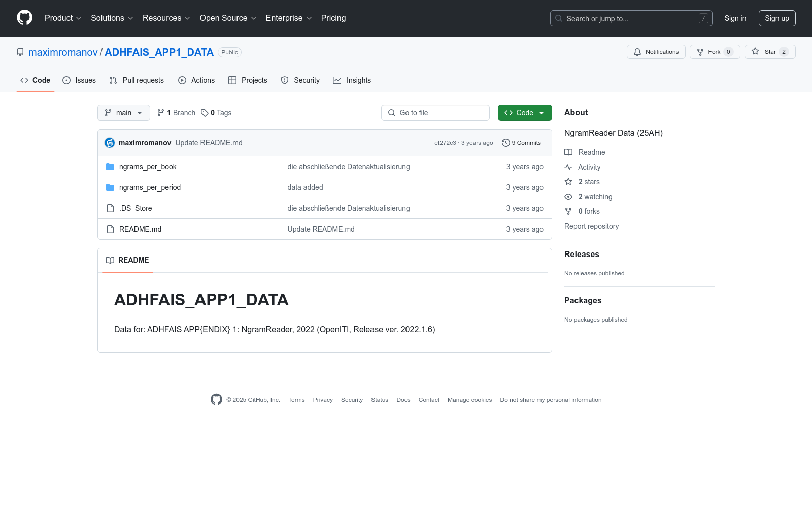Open the Pull requests tab
This screenshot has width=812, height=508.
137,80
